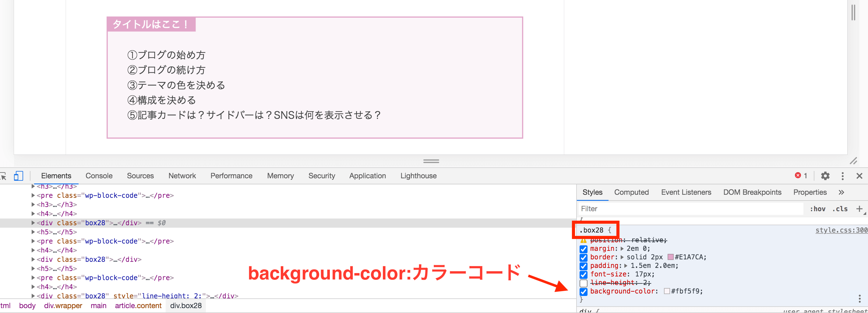Select article.content in the breadcrumb trail
This screenshot has width=868, height=313.
(x=138, y=306)
